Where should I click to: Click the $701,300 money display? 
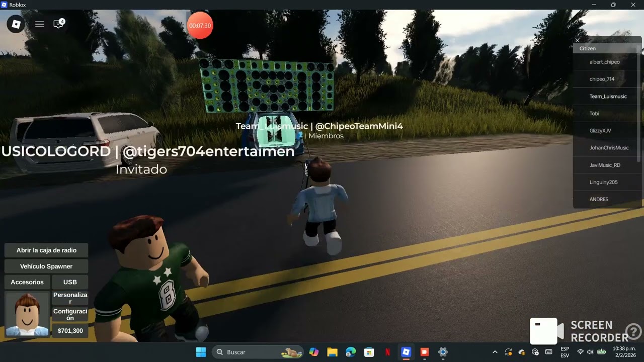coord(70,331)
